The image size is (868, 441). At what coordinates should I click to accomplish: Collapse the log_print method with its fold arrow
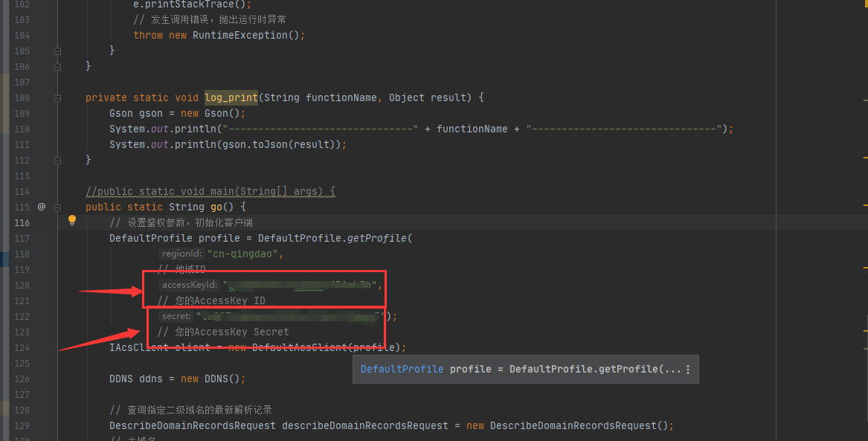pos(57,97)
